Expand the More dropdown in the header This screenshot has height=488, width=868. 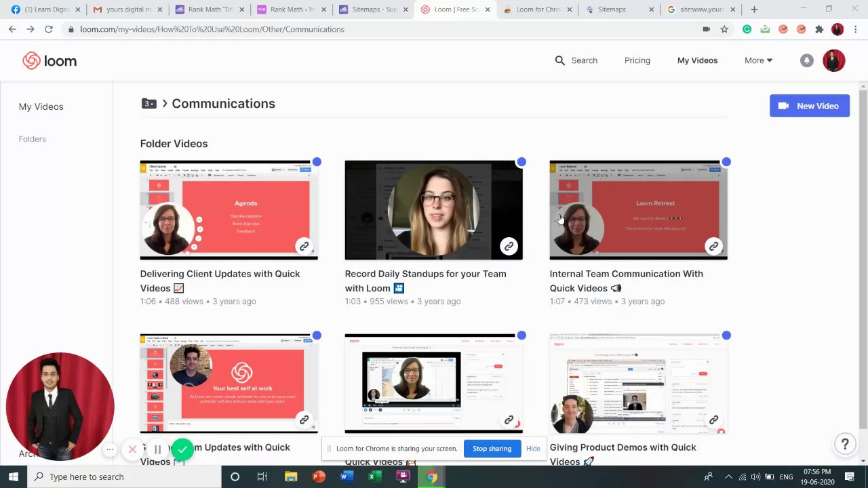(758, 60)
